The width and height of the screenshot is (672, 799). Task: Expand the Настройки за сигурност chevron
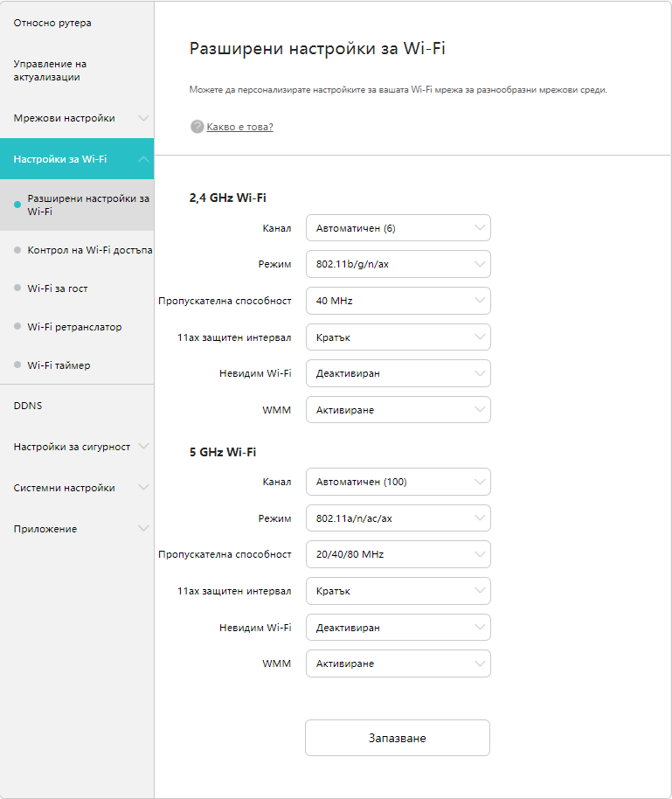tap(143, 447)
